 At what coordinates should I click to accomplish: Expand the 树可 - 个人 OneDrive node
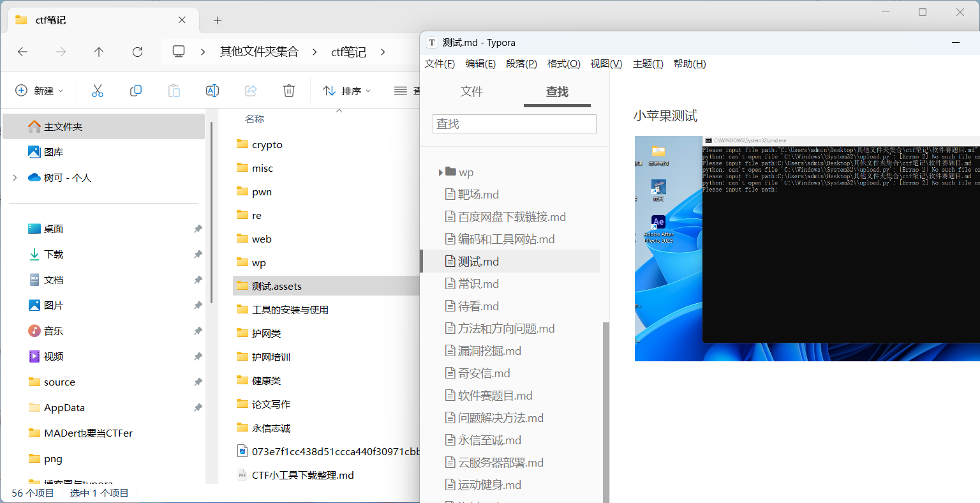15,177
